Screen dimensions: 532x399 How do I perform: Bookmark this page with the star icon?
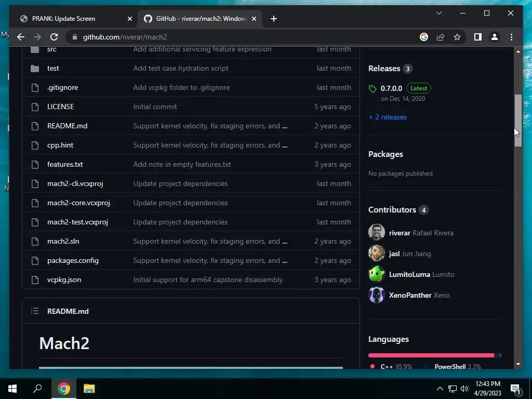tap(457, 37)
